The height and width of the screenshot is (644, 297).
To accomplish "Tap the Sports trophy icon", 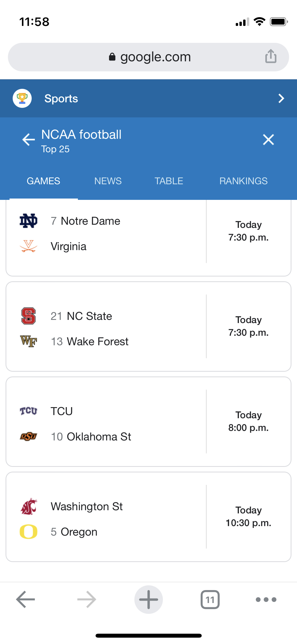I will point(22,98).
